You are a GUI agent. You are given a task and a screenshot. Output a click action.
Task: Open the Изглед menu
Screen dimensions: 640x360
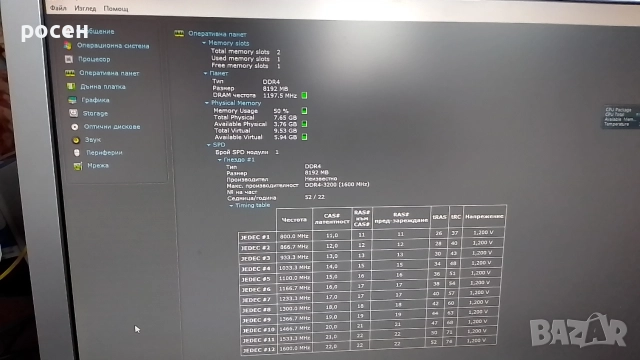pos(85,8)
